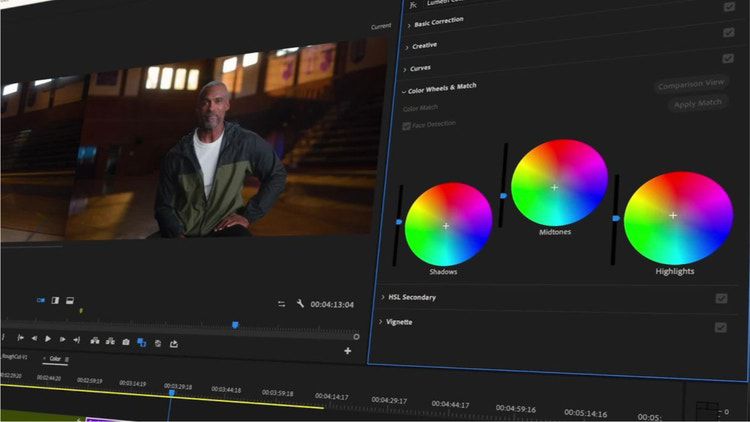Image resolution: width=750 pixels, height=422 pixels.
Task: Expand the Basic Correction section
Action: 408,22
